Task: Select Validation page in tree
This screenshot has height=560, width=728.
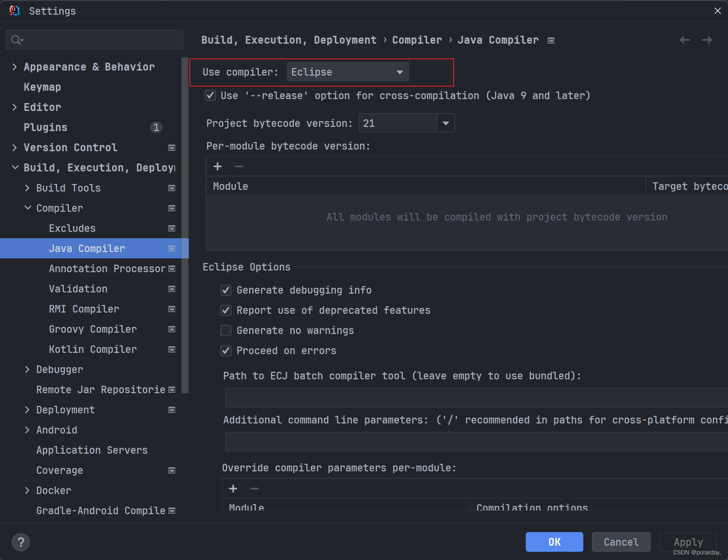Action: (x=78, y=289)
